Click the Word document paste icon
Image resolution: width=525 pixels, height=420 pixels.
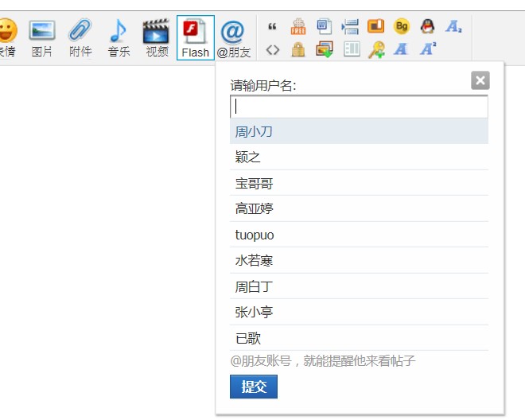click(x=324, y=26)
